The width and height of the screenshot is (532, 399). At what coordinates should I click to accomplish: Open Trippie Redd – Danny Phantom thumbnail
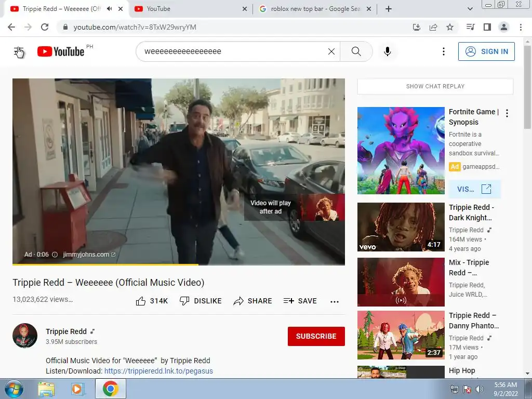pyautogui.click(x=401, y=335)
